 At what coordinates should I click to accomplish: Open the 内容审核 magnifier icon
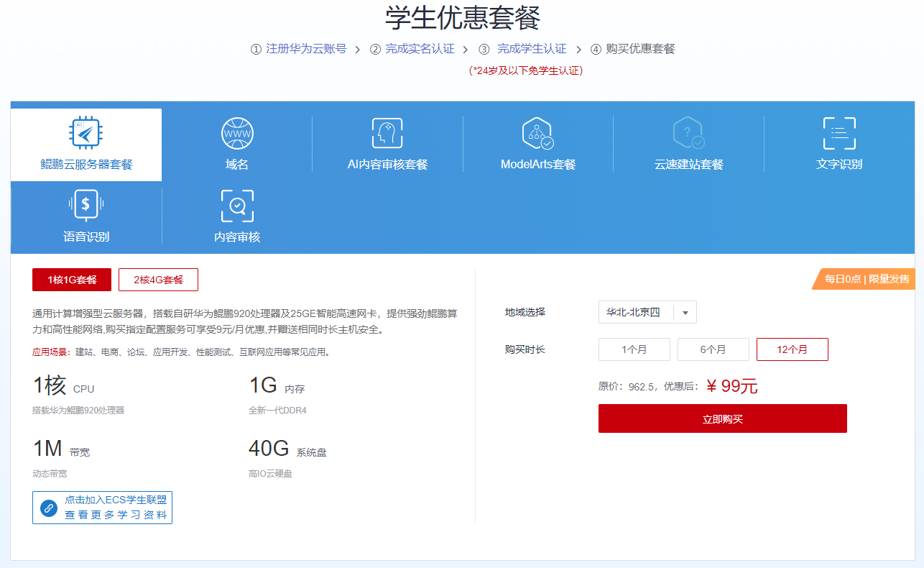(x=237, y=206)
